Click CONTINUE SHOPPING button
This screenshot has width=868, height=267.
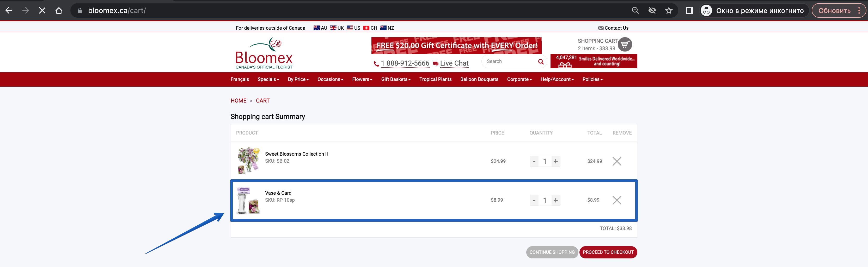tap(552, 252)
